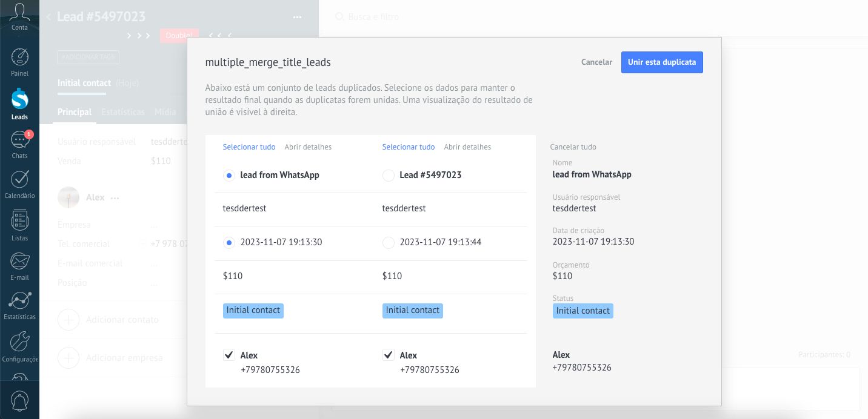This screenshot has height=419, width=868.
Task: Click "Unir esta duplicata" button
Action: (662, 62)
